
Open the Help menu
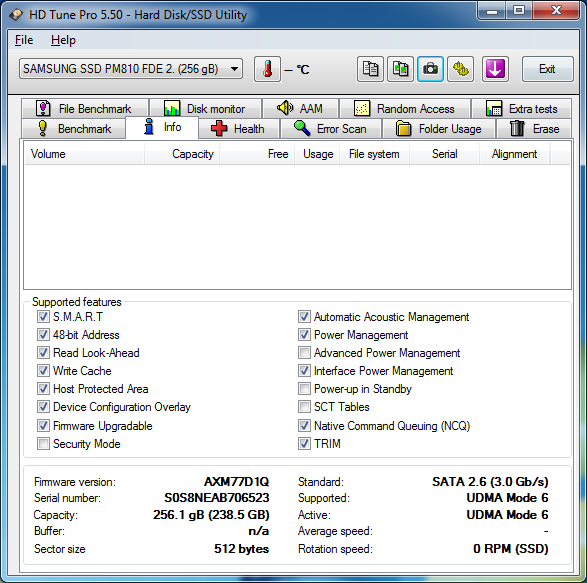click(x=63, y=40)
